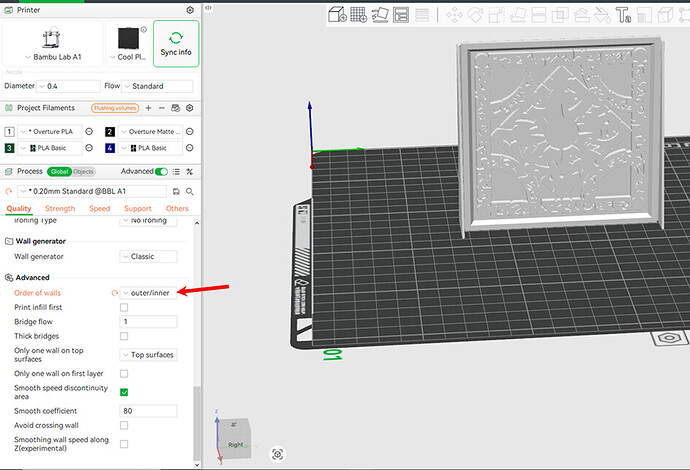Click filament 4 blue color swatch
The height and width of the screenshot is (470, 690).
[110, 148]
